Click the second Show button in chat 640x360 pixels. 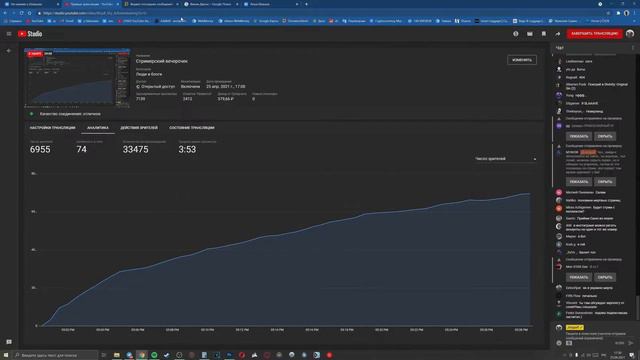click(579, 182)
